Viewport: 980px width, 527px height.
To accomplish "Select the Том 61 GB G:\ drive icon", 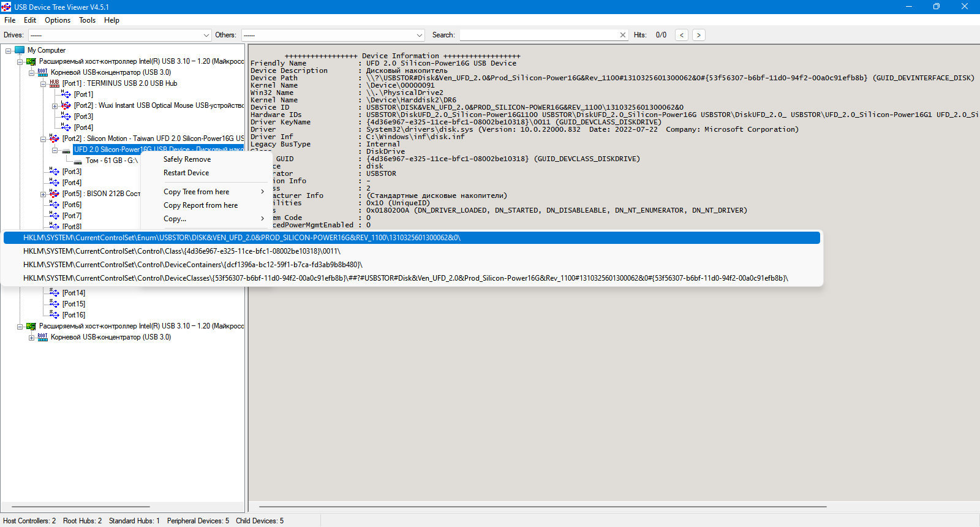I will [x=78, y=161].
